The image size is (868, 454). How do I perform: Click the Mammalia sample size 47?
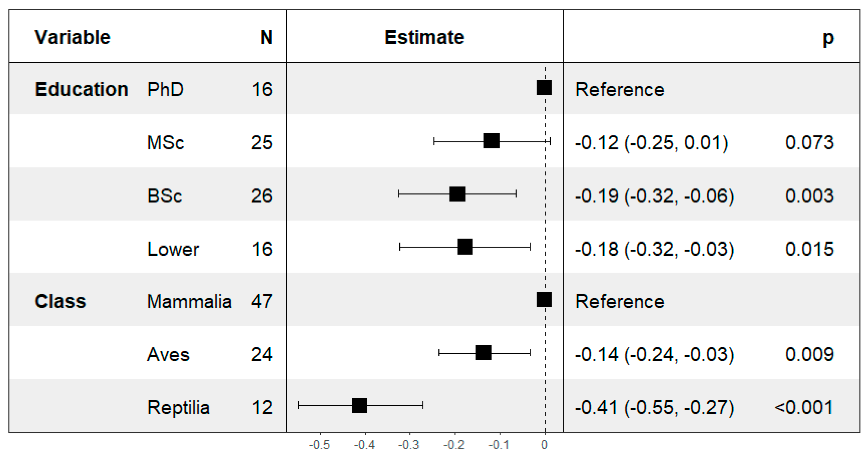tap(261, 301)
